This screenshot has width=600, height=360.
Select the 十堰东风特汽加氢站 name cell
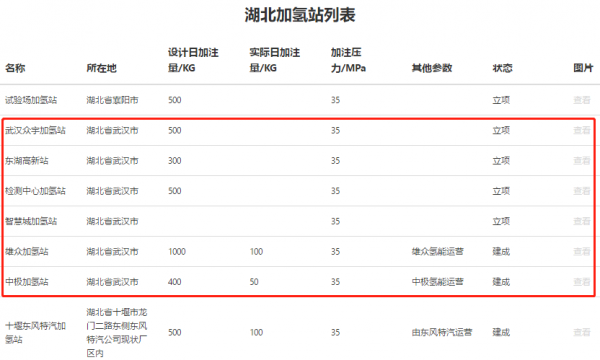(x=35, y=332)
